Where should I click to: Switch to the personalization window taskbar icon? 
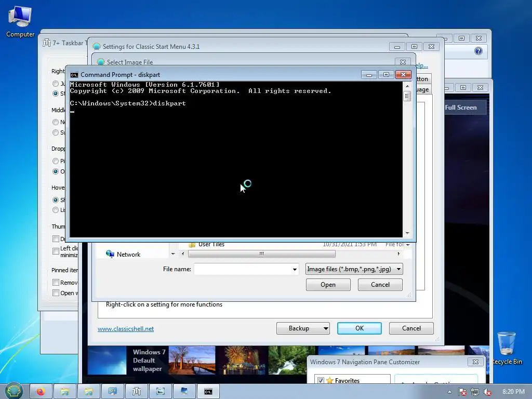(x=113, y=392)
